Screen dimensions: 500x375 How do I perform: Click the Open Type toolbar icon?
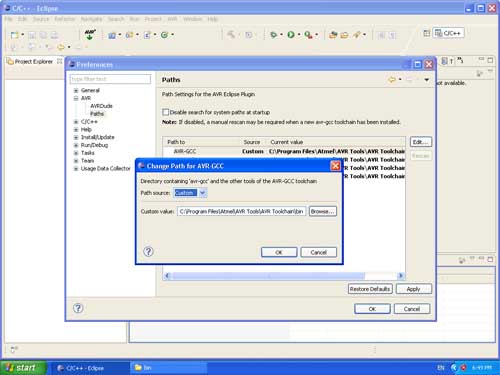[x=333, y=35]
